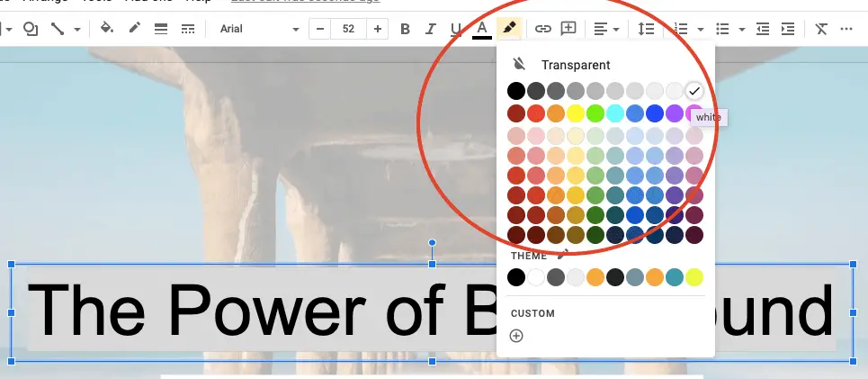This screenshot has width=868, height=379.
Task: Apply a numbered list
Action: (x=680, y=29)
